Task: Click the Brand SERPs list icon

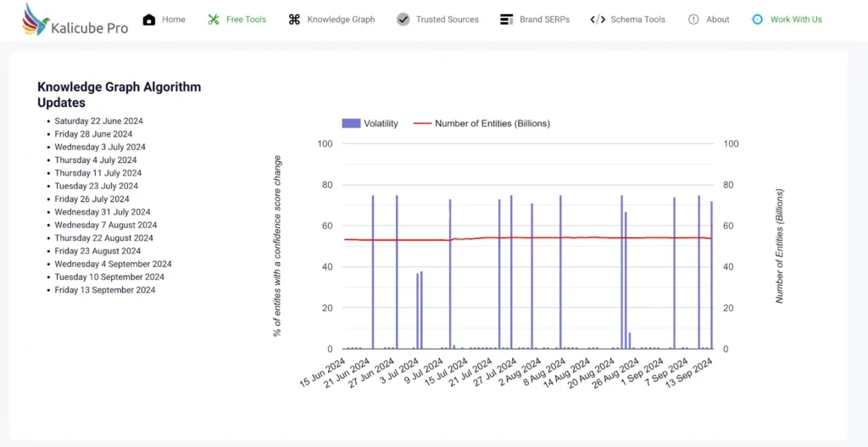Action: (507, 20)
